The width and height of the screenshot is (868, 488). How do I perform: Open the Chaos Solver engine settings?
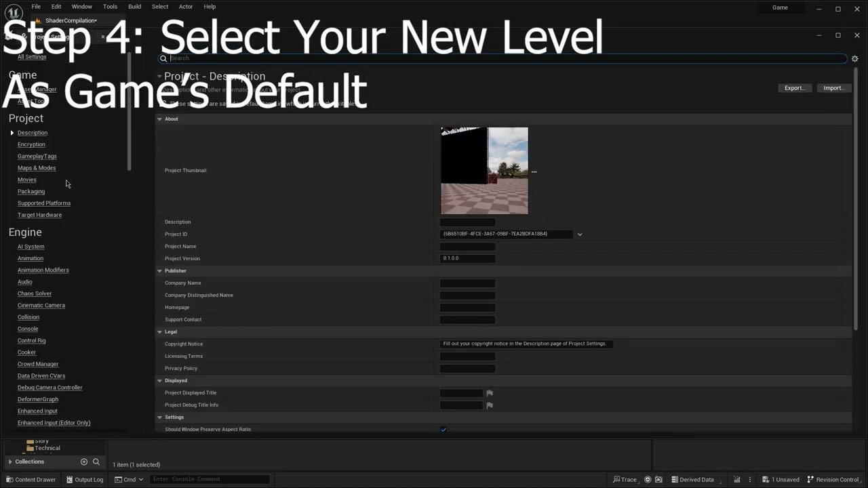click(35, 293)
